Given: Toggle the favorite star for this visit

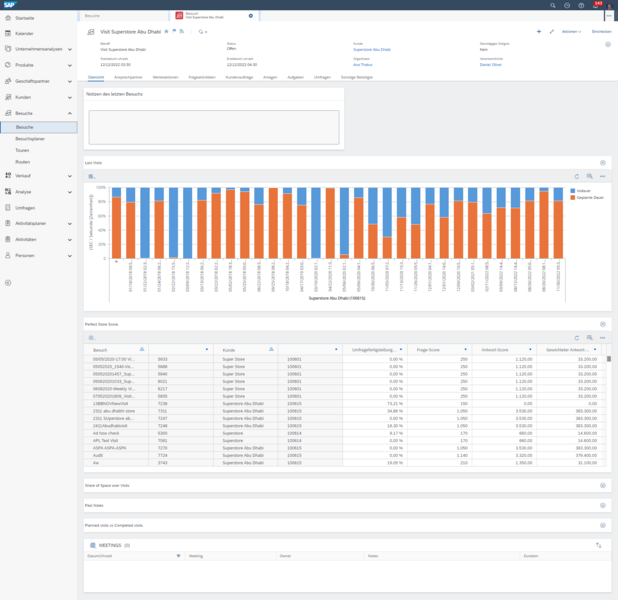Looking at the screenshot, I should pyautogui.click(x=166, y=32).
